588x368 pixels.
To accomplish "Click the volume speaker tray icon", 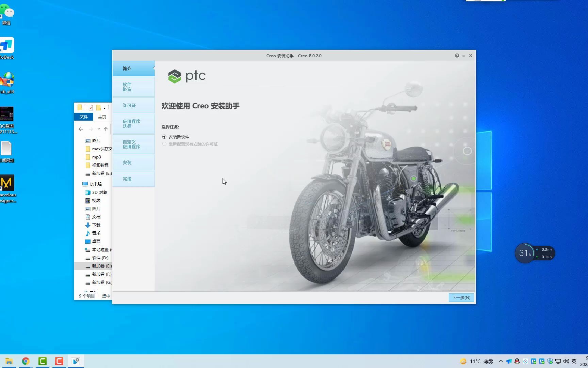I will tap(566, 361).
